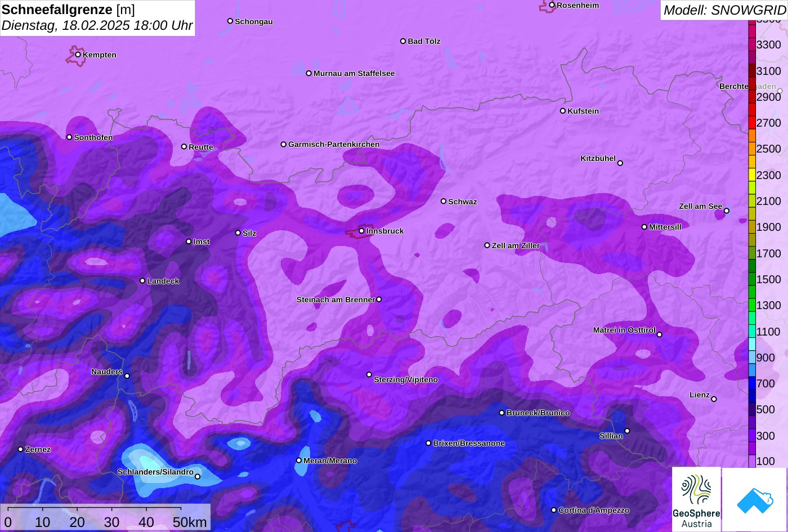
Task: Click the Schlanders/Silandro label
Action: (155, 472)
